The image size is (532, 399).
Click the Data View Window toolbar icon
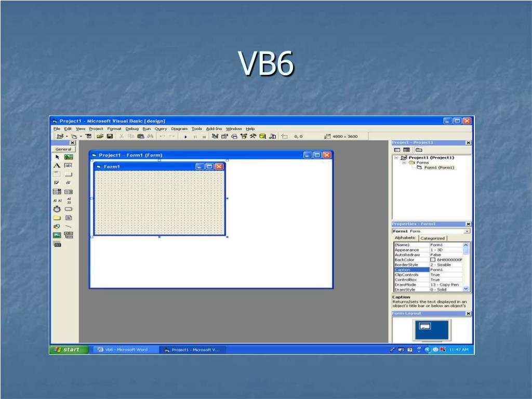pos(262,137)
